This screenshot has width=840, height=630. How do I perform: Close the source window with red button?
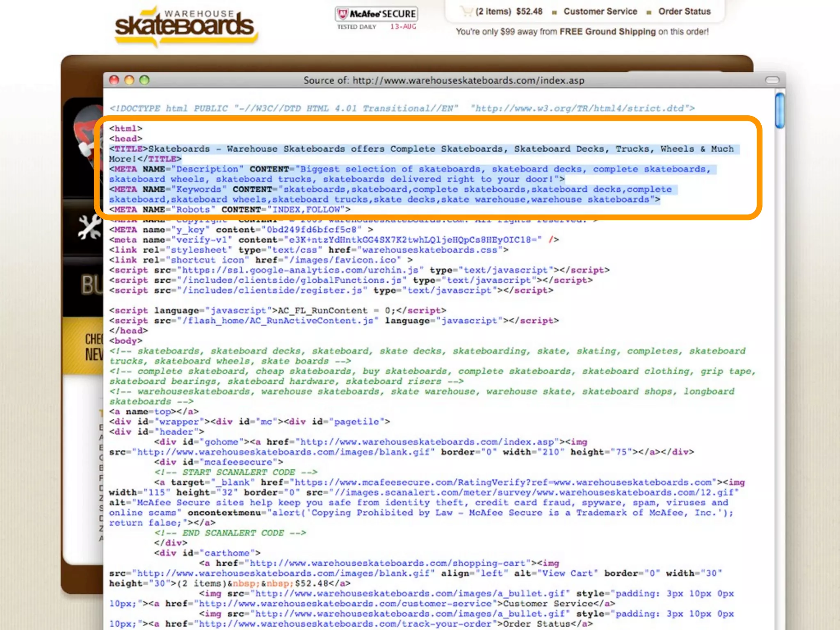coord(114,80)
